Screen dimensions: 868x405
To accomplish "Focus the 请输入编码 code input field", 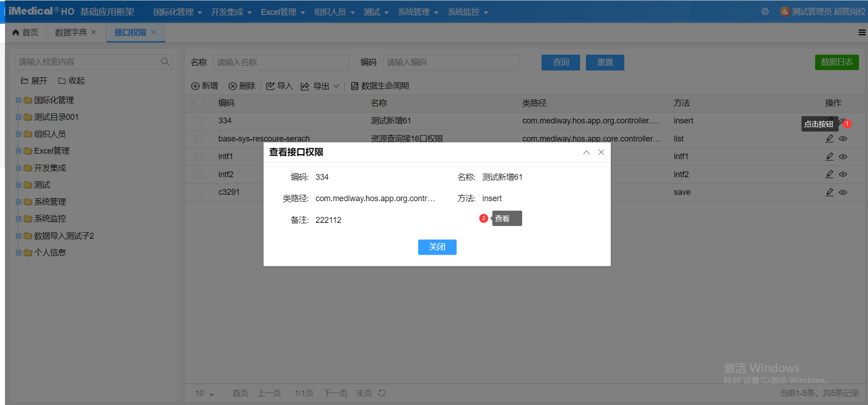I will [x=451, y=62].
